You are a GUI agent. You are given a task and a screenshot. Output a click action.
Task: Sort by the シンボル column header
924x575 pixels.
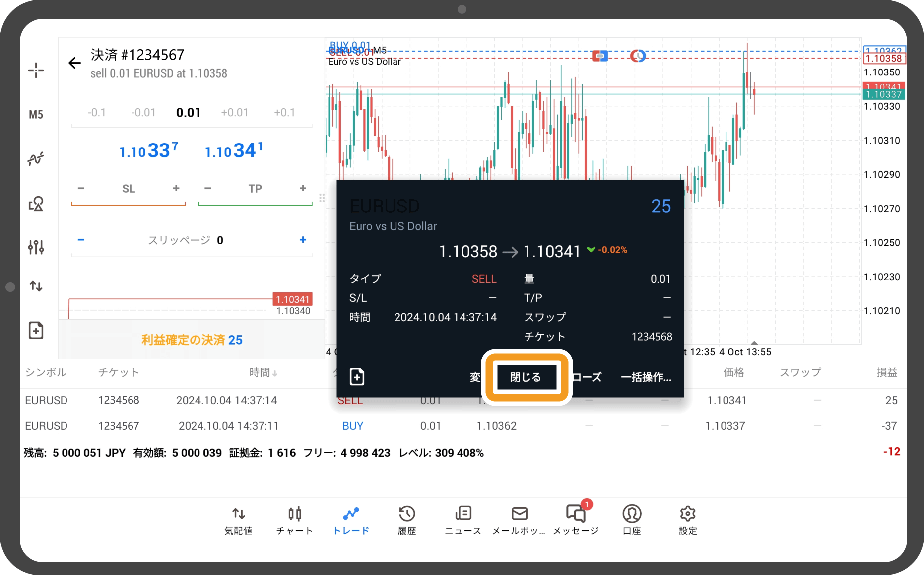click(x=46, y=372)
